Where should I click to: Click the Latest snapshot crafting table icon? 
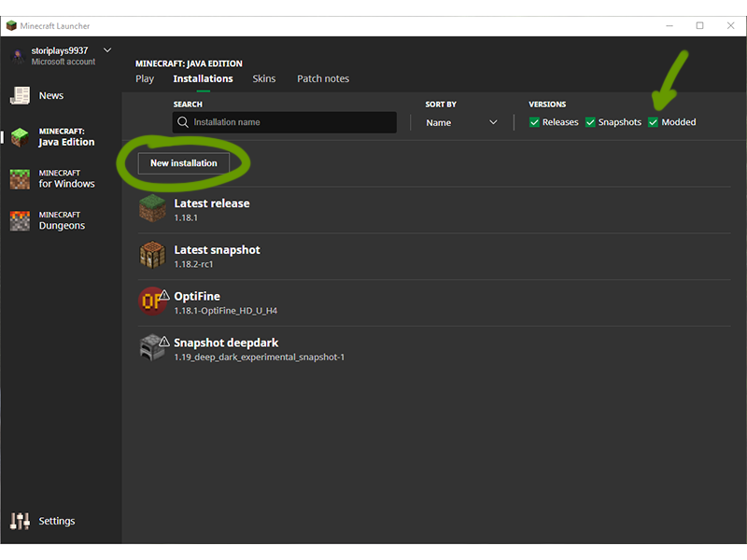coord(152,256)
